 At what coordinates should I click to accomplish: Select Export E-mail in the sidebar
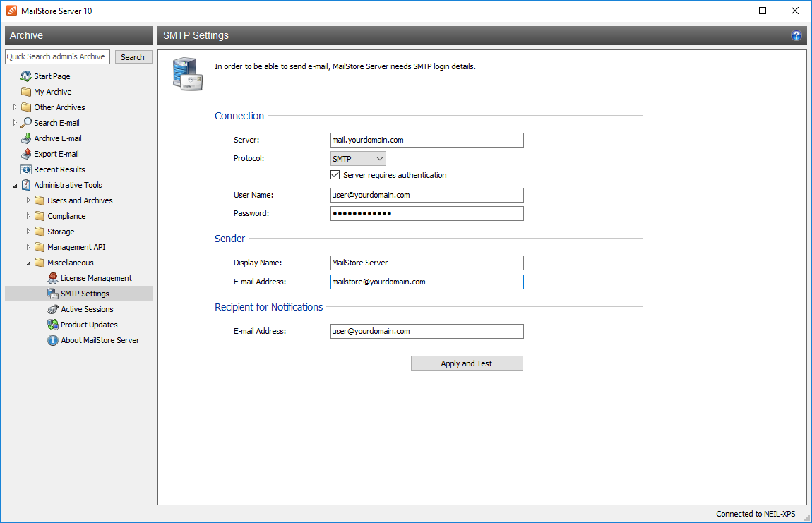56,154
